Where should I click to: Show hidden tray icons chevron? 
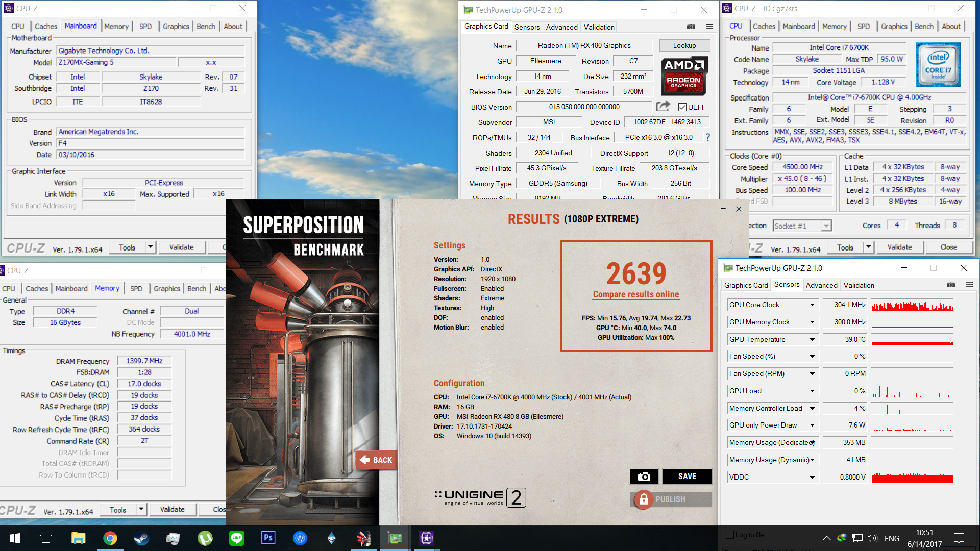point(826,538)
